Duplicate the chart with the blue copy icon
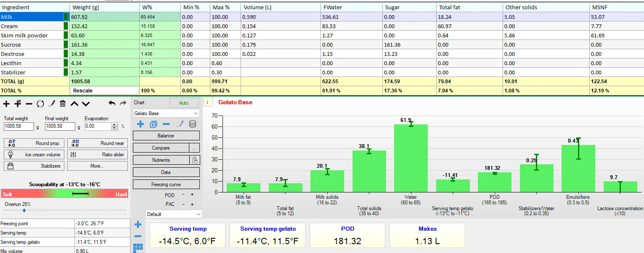The image size is (644, 253). point(154,124)
